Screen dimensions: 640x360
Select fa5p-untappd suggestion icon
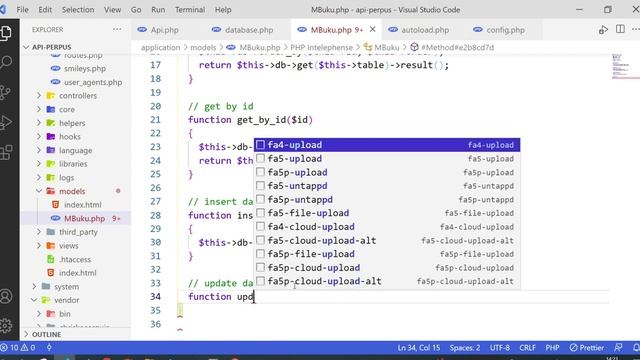click(x=260, y=200)
